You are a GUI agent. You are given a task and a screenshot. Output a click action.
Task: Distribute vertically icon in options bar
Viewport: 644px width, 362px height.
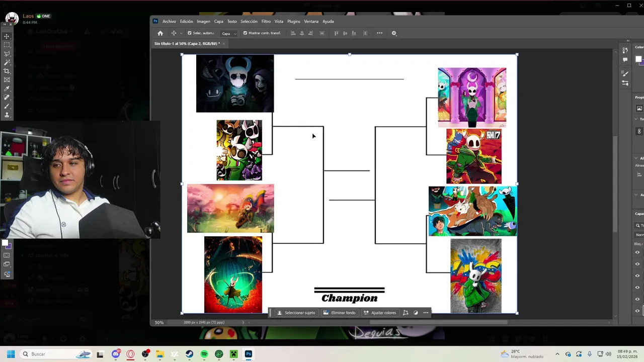(x=322, y=33)
